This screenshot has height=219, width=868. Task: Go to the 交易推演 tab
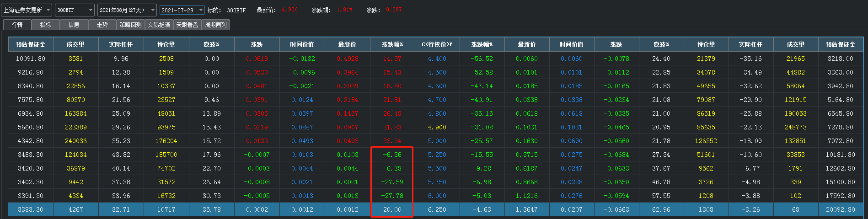pos(159,25)
